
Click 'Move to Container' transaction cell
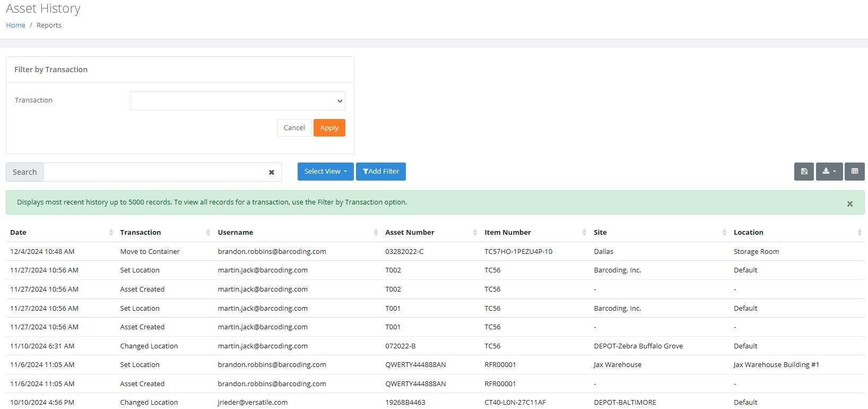[150, 252]
